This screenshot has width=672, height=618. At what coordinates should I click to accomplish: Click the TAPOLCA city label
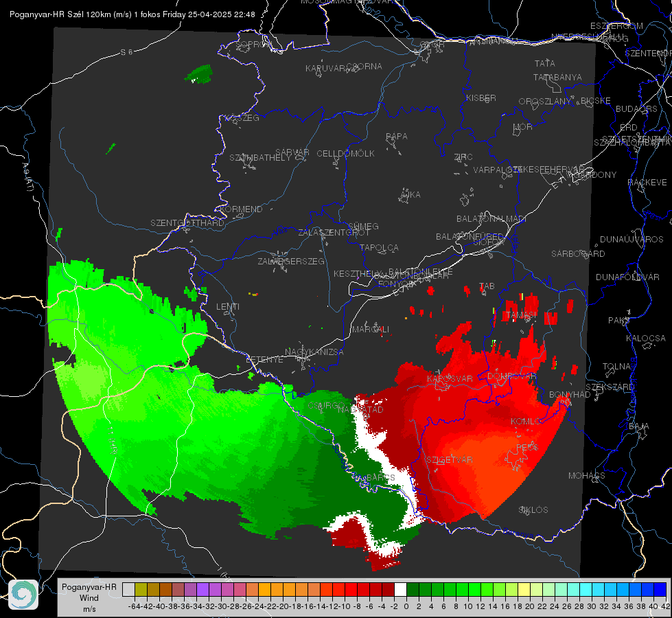(379, 247)
